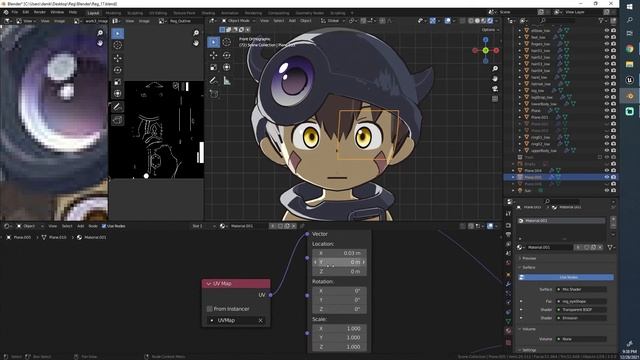640x360 pixels.
Task: Click the pan hand in Reg_Outline image editor
Action: coord(196,42)
